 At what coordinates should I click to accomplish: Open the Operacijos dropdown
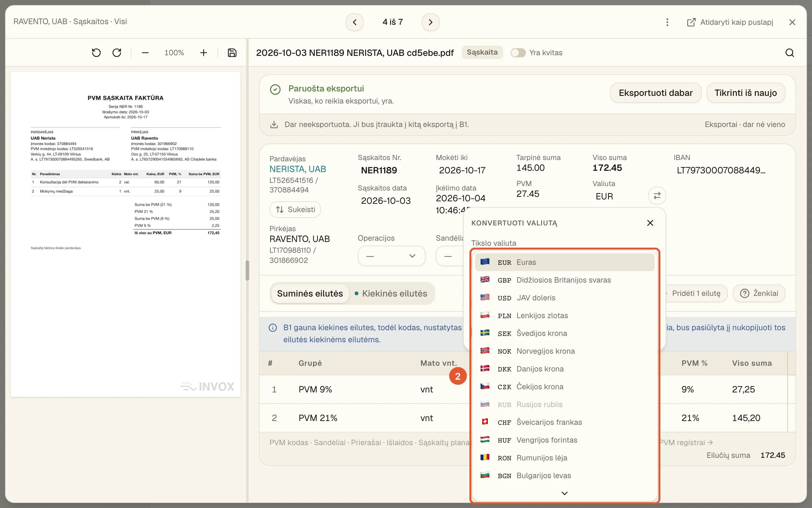[x=392, y=256]
